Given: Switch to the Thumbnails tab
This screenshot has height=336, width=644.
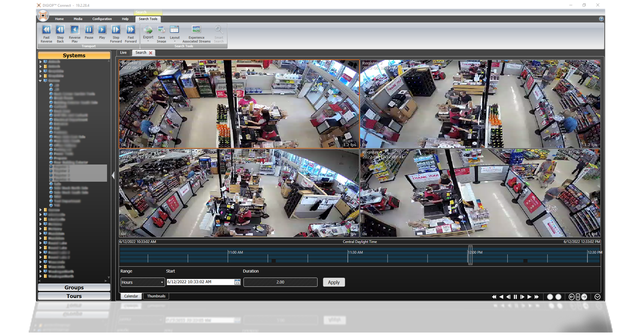Looking at the screenshot, I should 156,296.
